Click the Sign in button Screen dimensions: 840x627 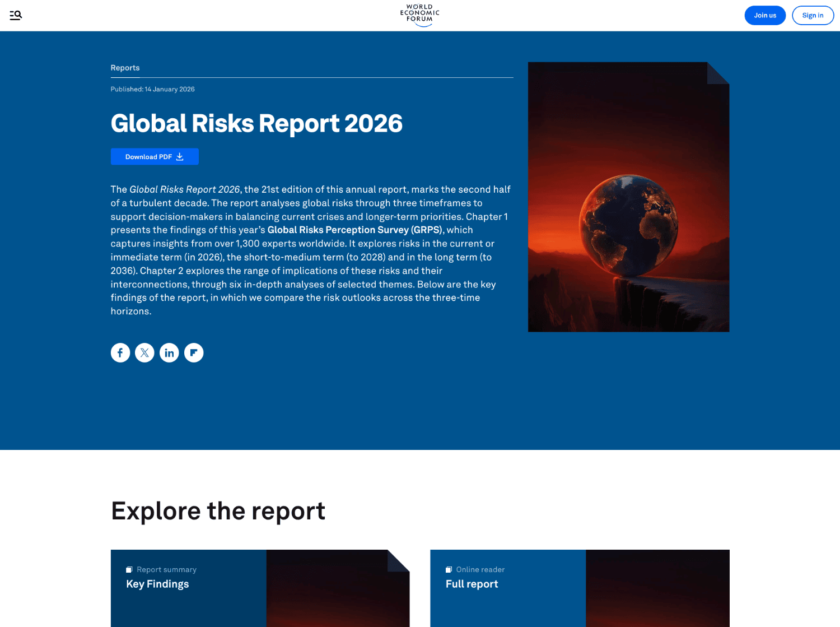(x=813, y=15)
